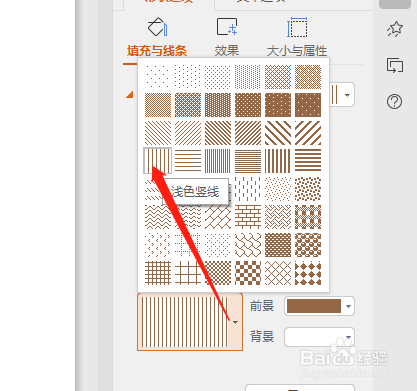
Task: Apply the horizontal brick pattern
Action: [248, 217]
